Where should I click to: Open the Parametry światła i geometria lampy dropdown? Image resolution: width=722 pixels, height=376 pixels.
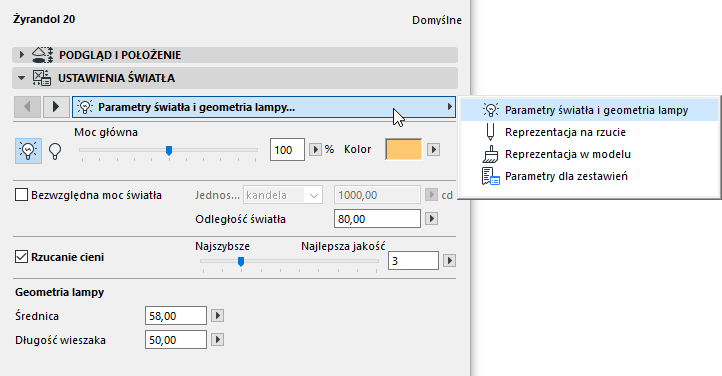point(264,107)
